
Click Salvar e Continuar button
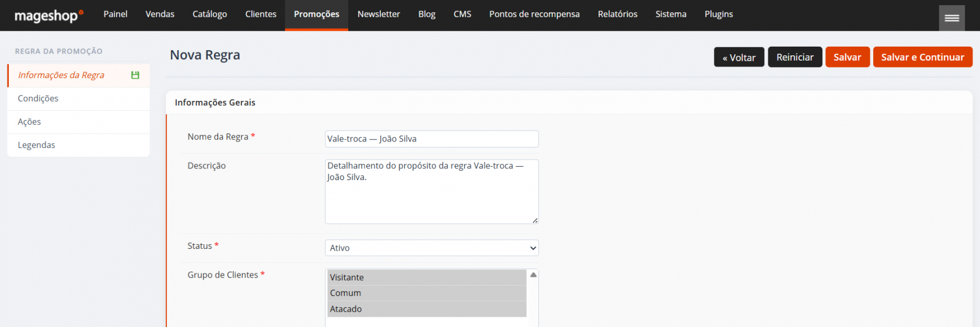tap(922, 57)
